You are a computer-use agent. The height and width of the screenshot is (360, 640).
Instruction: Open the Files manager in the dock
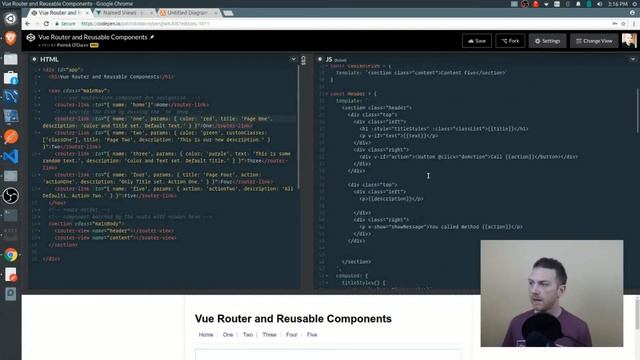(11, 58)
